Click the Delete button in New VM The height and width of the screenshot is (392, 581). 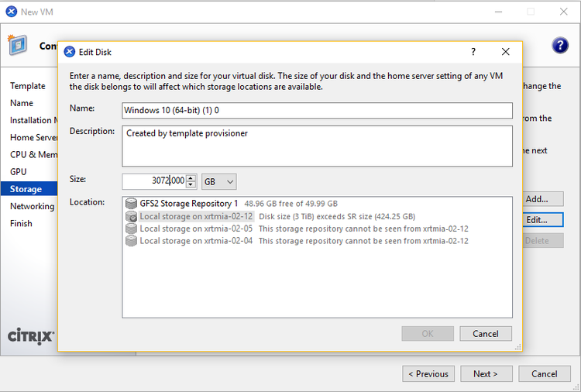pos(543,240)
